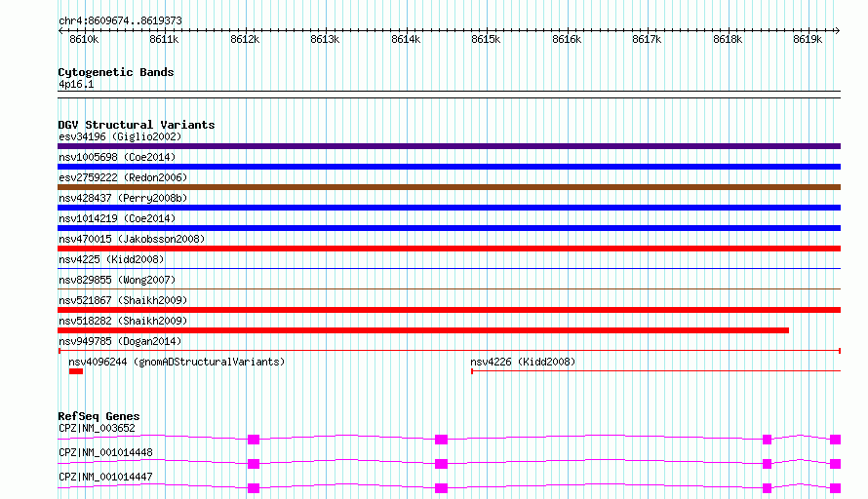Select the CPZ|NM_001014447 transcript label
The width and height of the screenshot is (868, 499).
pyautogui.click(x=105, y=477)
